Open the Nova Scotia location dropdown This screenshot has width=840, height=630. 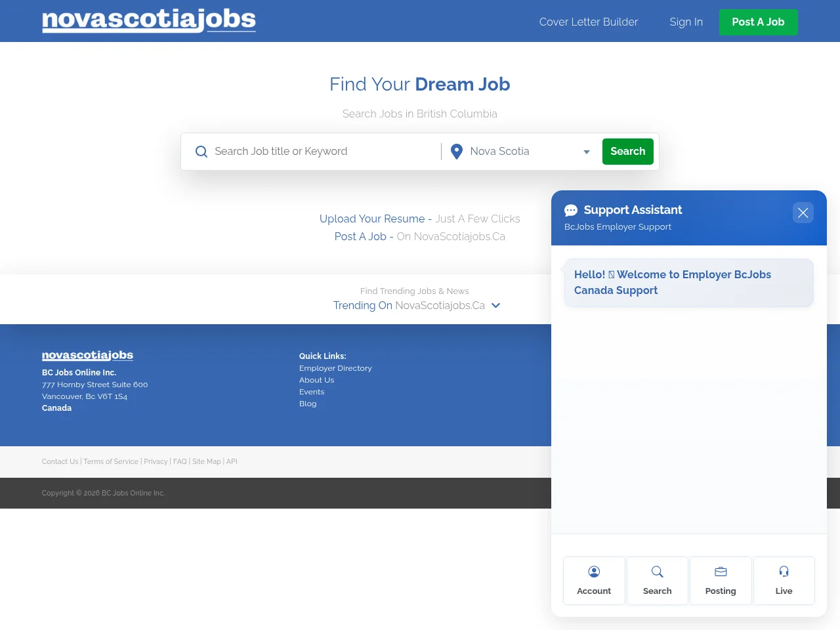coord(530,152)
